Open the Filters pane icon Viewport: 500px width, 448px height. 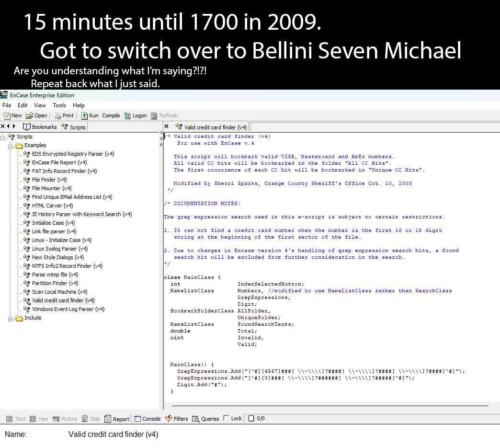169,419
